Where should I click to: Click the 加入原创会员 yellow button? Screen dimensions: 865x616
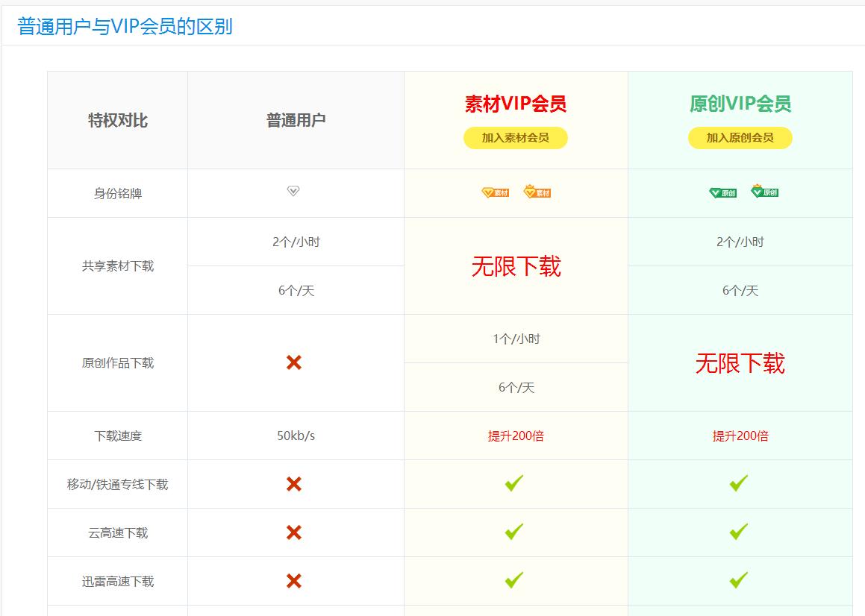[740, 137]
